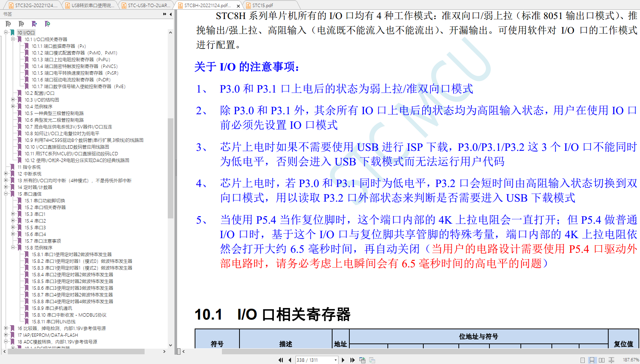
Task: Click bookmark panel scroll right arrow
Action: click(164, 351)
